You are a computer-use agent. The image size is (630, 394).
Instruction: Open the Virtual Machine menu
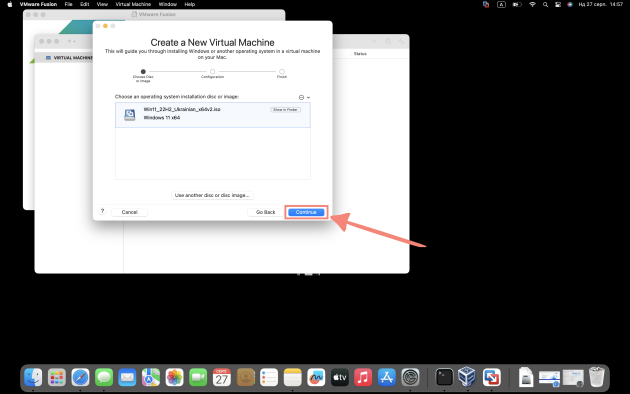133,4
